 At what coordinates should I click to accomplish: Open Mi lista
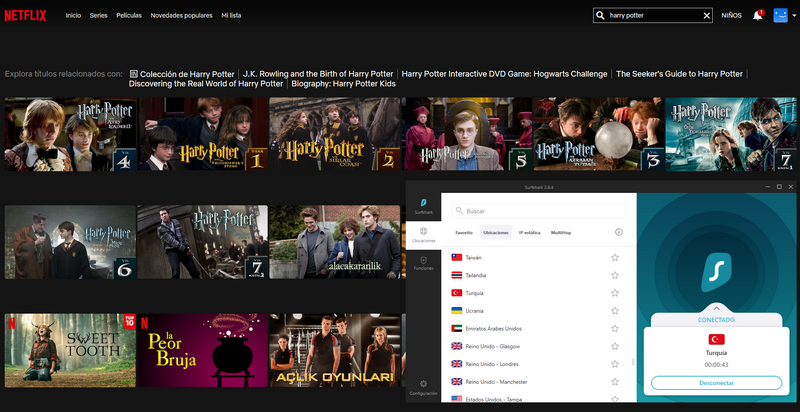point(231,16)
